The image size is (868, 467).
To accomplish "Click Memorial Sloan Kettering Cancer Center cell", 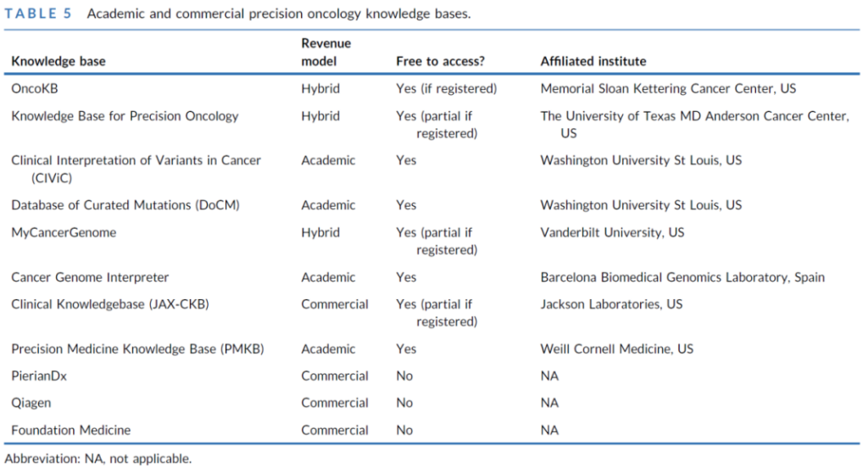I will point(668,88).
